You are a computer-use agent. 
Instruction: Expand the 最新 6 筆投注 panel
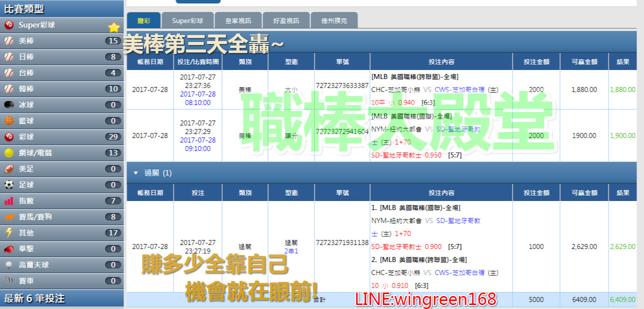click(x=61, y=298)
